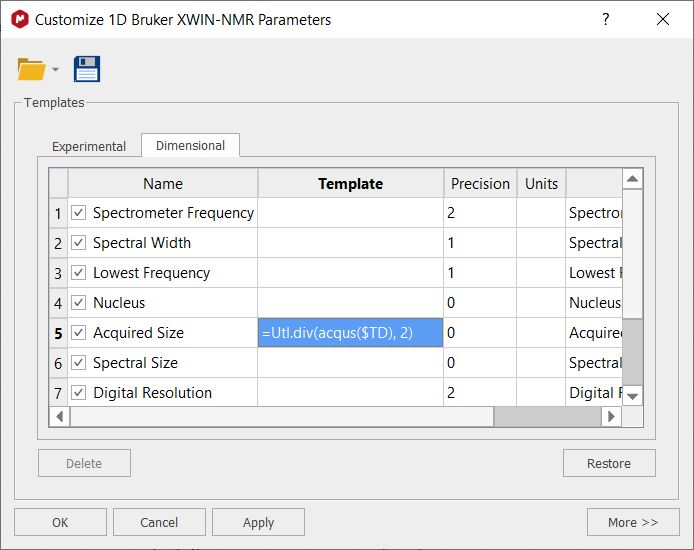Click Template cell of Nucleus row
The width and height of the screenshot is (694, 550).
[351, 303]
